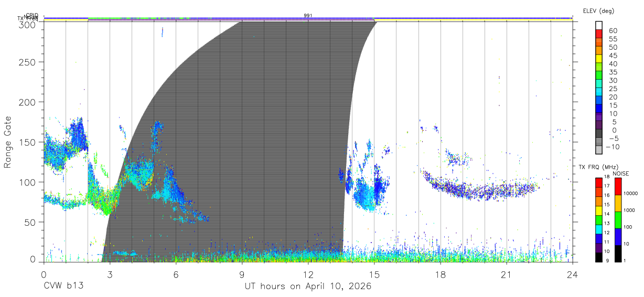The width and height of the screenshot is (644, 297).
Task: Click the 'CVW b13' plot caption
Action: 63,287
